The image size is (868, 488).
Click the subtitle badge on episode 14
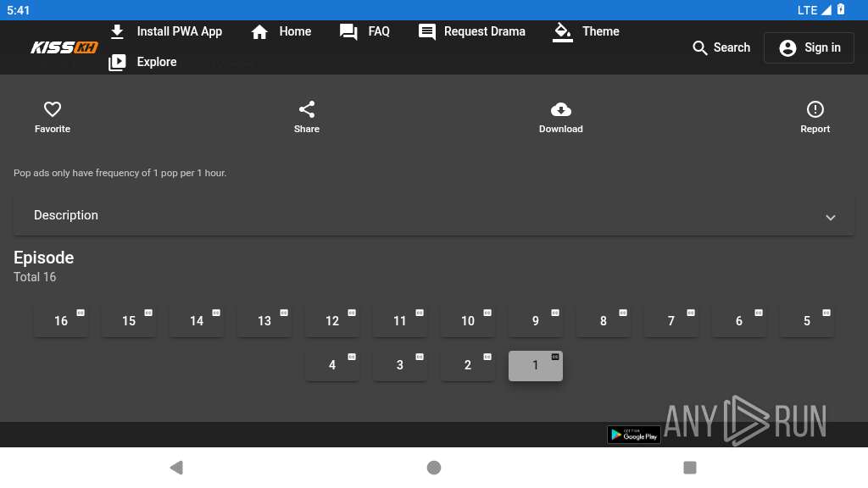[x=216, y=313]
